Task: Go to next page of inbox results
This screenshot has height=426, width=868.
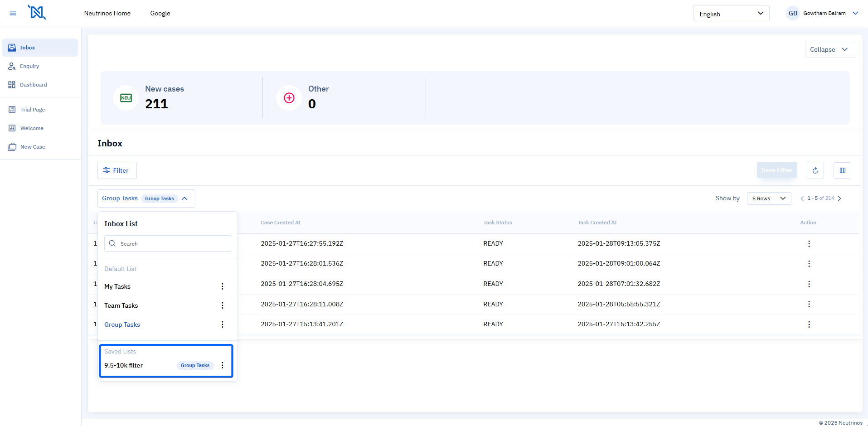Action: 839,198
